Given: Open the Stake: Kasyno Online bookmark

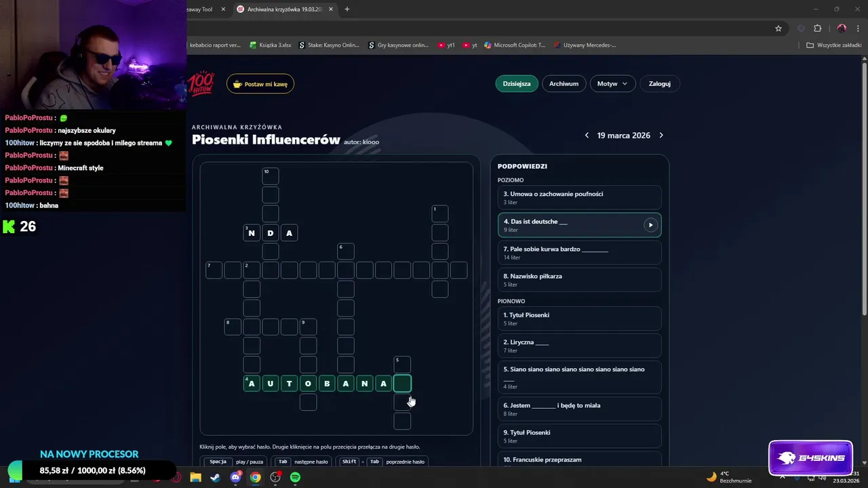Looking at the screenshot, I should [x=329, y=45].
